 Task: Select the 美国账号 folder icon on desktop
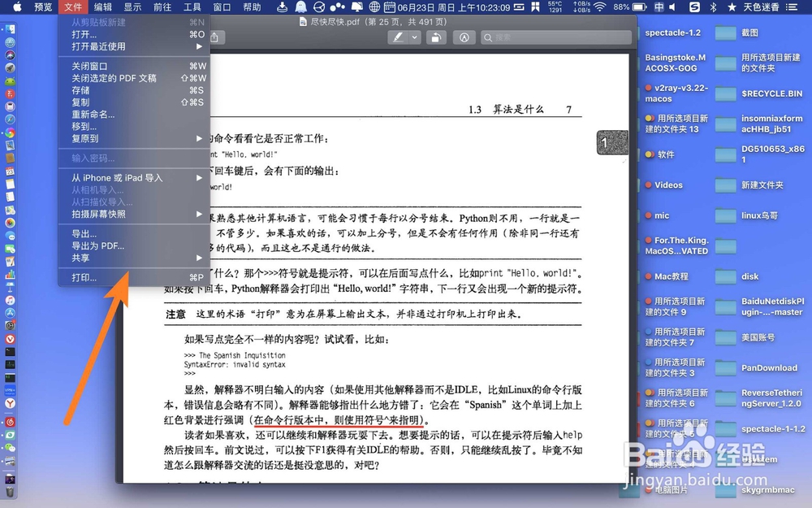725,338
